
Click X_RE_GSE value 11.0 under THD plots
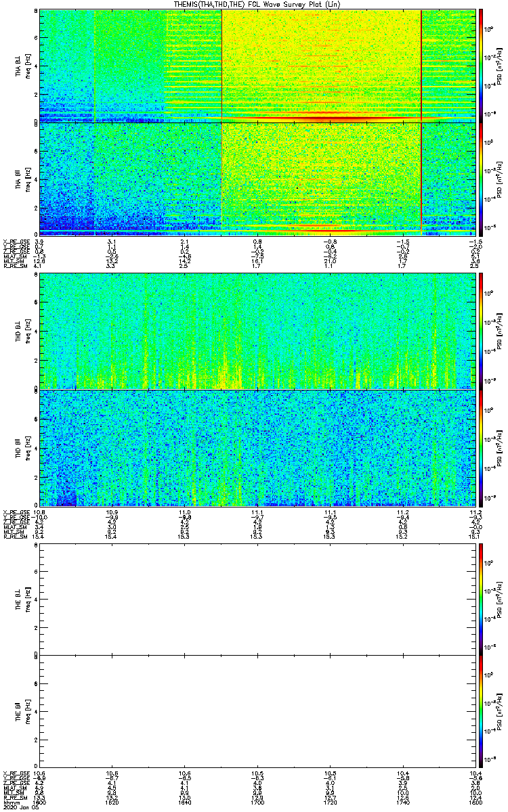click(185, 512)
